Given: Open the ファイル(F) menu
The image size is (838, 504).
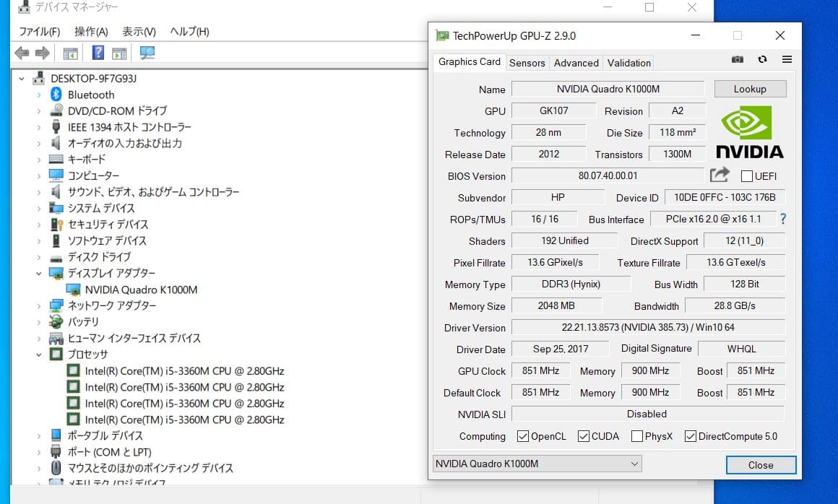Looking at the screenshot, I should [40, 32].
